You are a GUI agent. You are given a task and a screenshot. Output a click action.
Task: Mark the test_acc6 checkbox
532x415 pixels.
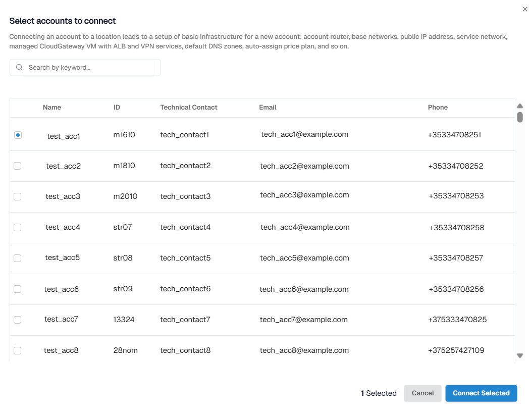(x=18, y=289)
